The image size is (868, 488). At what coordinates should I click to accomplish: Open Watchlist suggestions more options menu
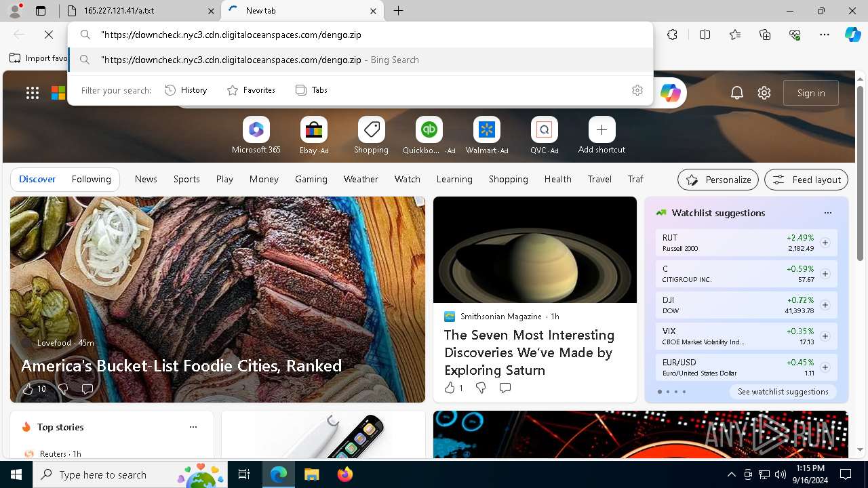[828, 213]
